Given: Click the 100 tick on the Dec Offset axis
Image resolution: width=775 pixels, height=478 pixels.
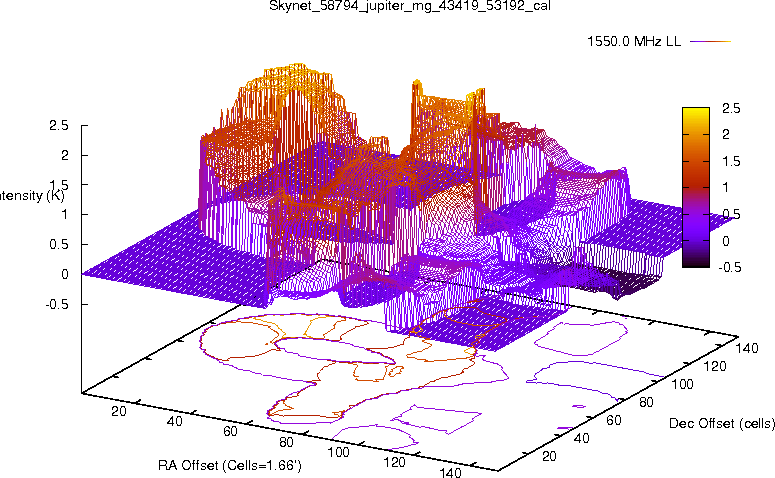Looking at the screenshot, I should pos(682,384).
